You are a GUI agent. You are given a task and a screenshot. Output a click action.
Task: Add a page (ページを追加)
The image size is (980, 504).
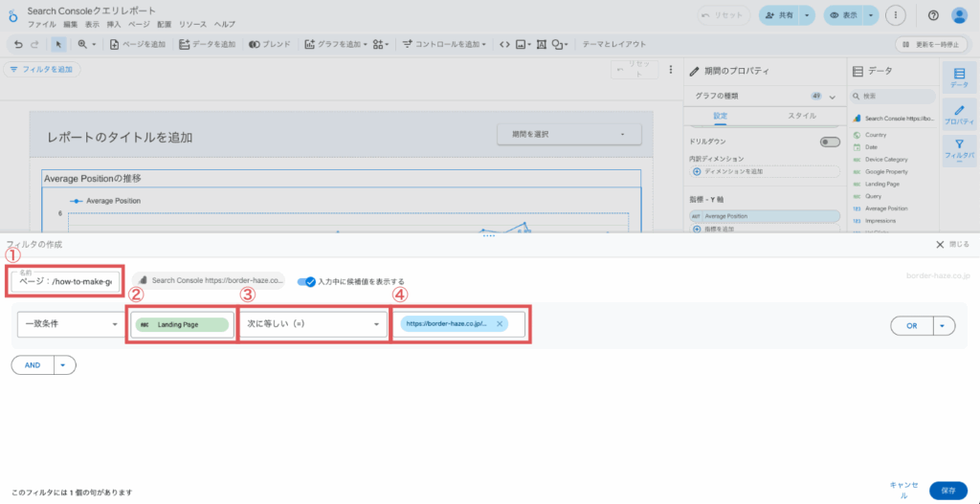coord(138,44)
